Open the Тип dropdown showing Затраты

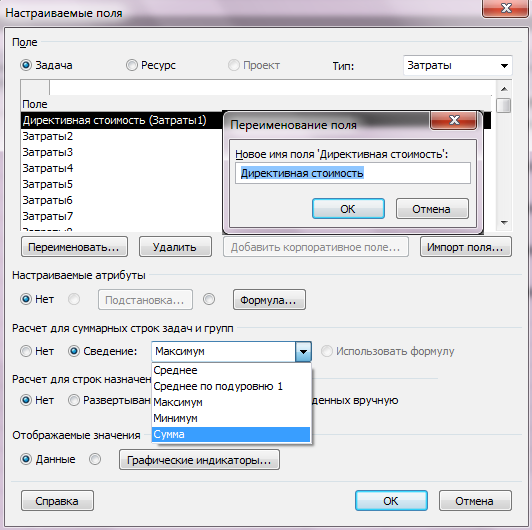pos(457,65)
